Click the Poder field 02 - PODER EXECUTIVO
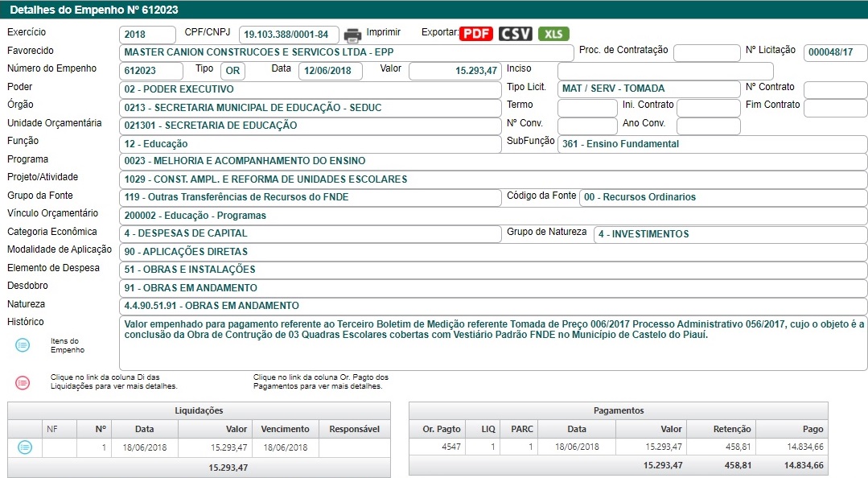This screenshot has height=478, width=868. tap(311, 89)
